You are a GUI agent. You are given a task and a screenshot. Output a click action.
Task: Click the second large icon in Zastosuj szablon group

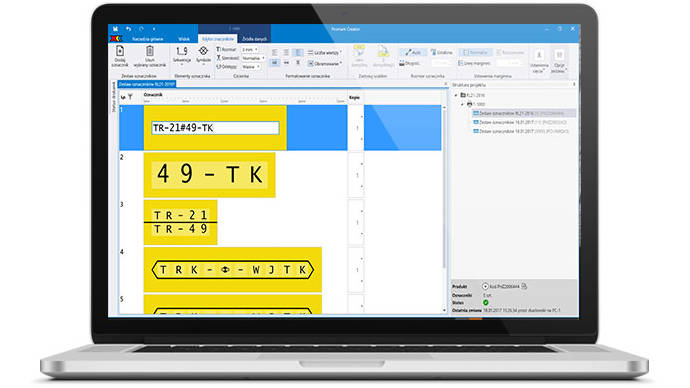[x=383, y=52]
